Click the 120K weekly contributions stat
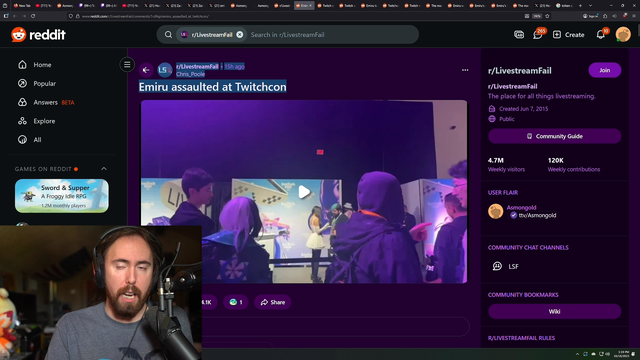This screenshot has height=360, width=640. [x=574, y=164]
